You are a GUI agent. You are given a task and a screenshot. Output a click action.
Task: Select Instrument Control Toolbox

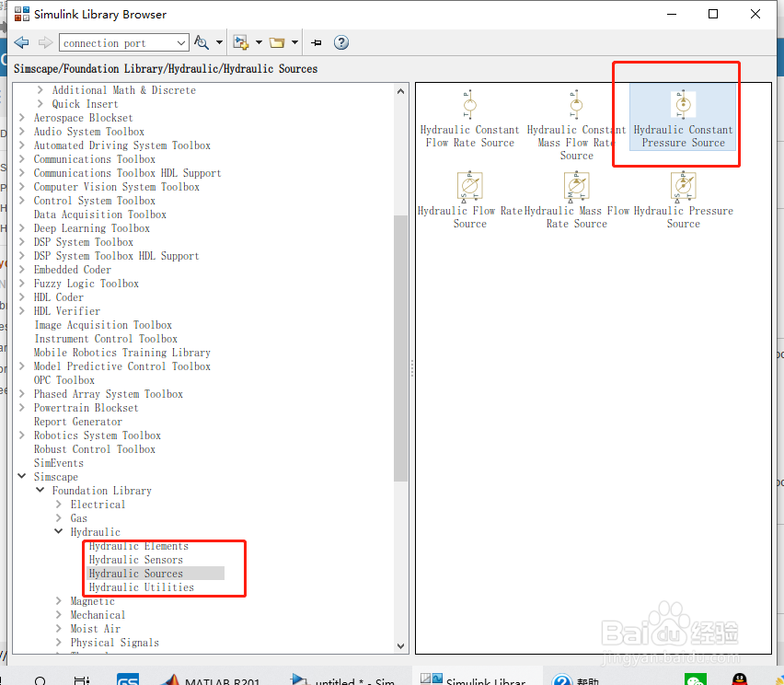click(x=106, y=339)
